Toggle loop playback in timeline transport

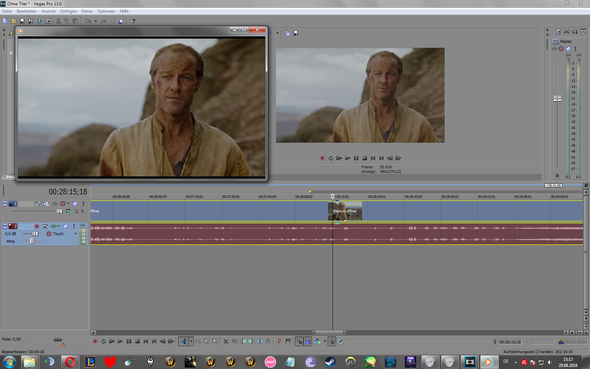(x=103, y=342)
